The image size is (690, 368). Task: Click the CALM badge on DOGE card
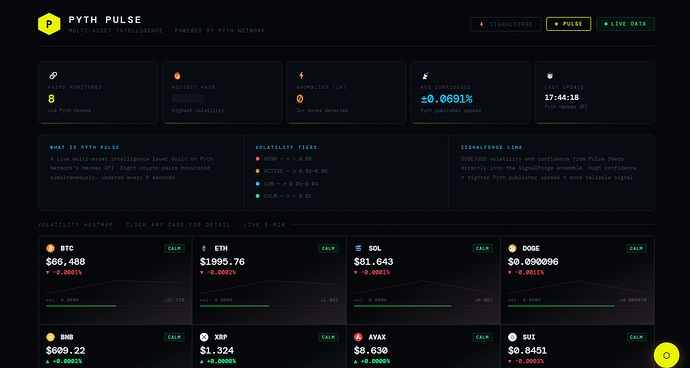point(637,248)
